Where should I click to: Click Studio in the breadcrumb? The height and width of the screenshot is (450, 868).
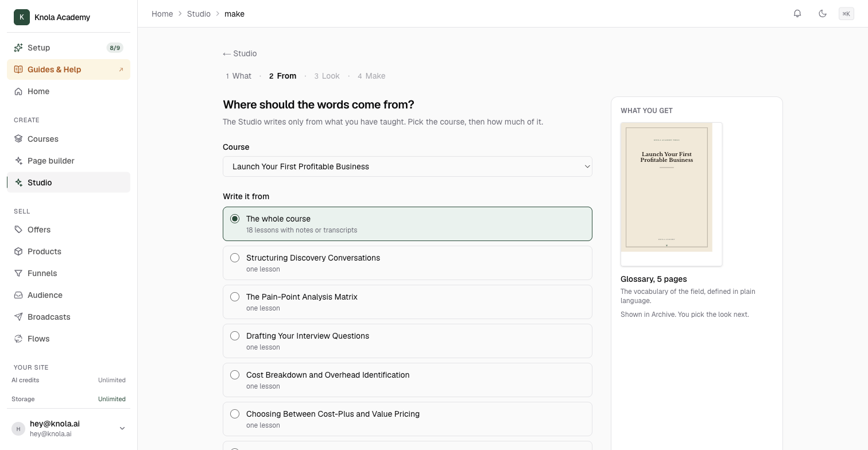[x=199, y=14]
